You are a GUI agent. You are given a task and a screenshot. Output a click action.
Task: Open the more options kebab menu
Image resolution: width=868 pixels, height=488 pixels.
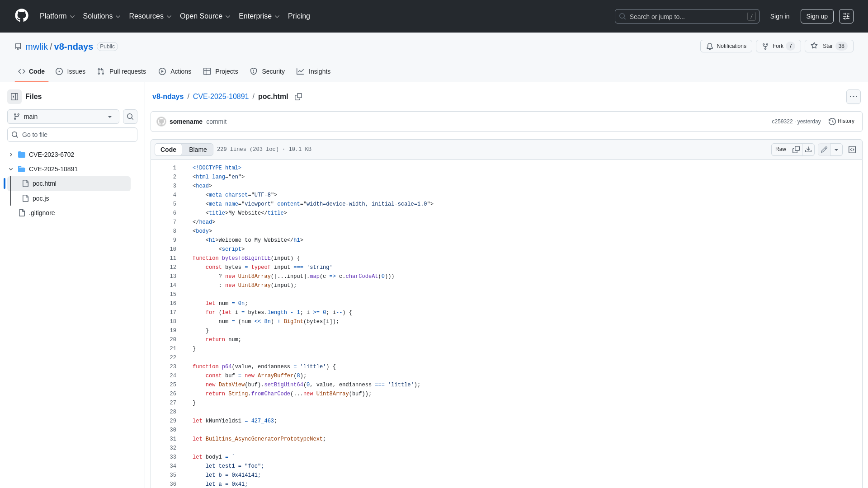(854, 96)
